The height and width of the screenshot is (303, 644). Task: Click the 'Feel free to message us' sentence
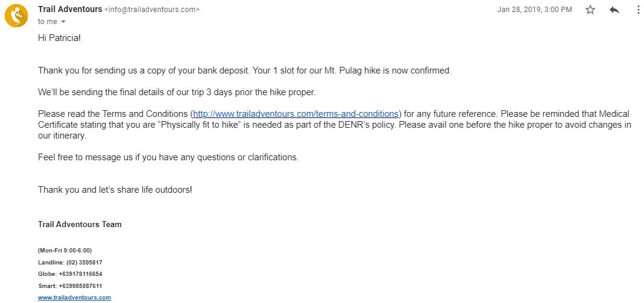[x=168, y=157]
